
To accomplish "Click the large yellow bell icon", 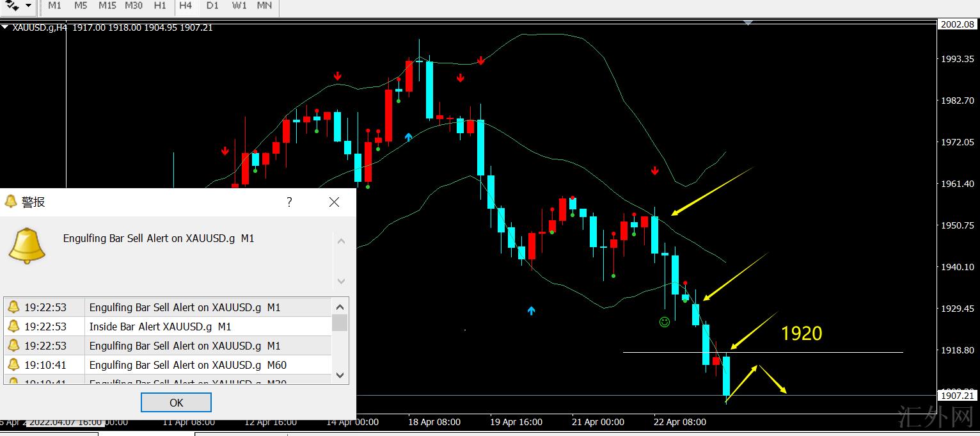I will [27, 246].
